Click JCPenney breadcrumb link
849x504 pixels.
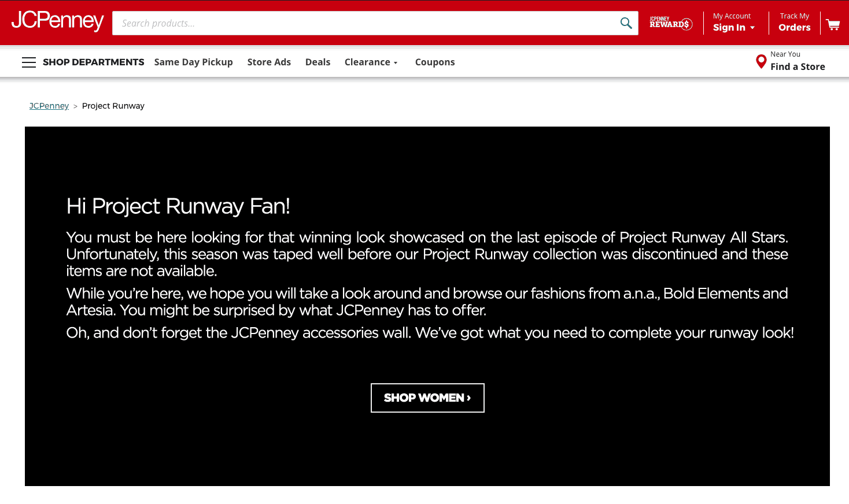[x=49, y=106]
